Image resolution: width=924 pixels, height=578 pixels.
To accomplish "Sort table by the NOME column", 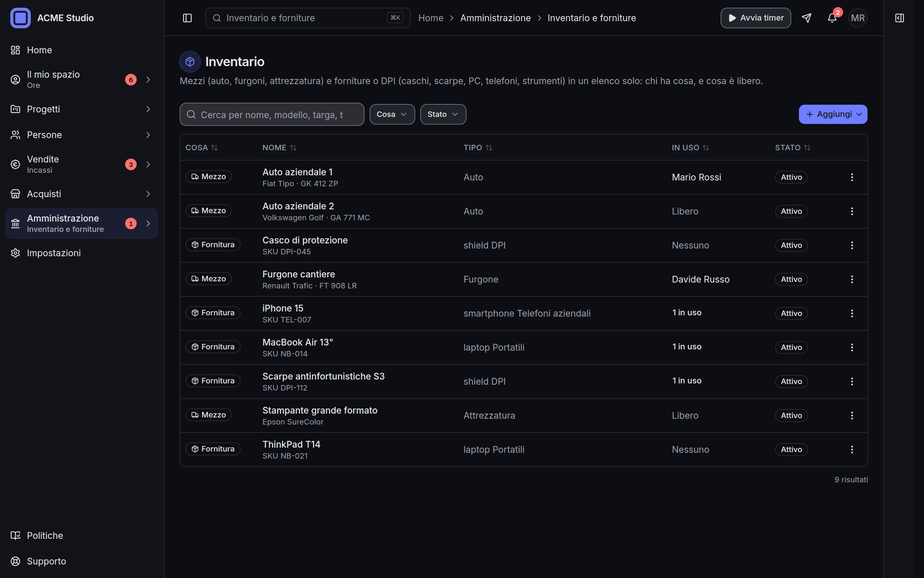I will [279, 148].
